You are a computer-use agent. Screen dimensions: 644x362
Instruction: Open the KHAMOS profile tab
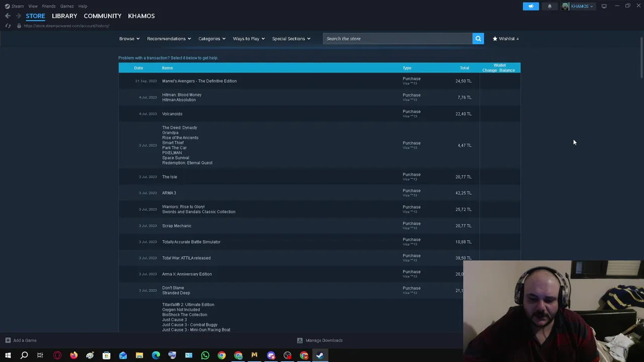pyautogui.click(x=141, y=16)
